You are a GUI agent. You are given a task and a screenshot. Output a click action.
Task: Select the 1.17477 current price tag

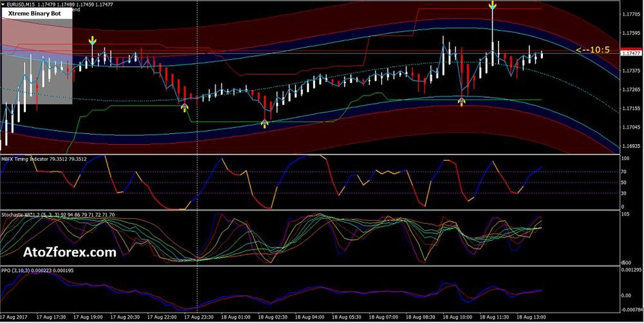point(630,53)
